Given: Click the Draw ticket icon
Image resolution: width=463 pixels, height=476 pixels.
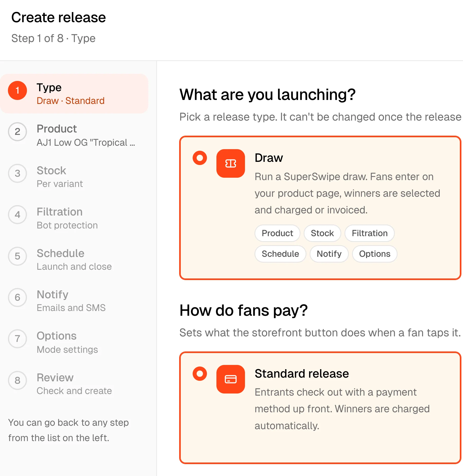Looking at the screenshot, I should [x=230, y=163].
